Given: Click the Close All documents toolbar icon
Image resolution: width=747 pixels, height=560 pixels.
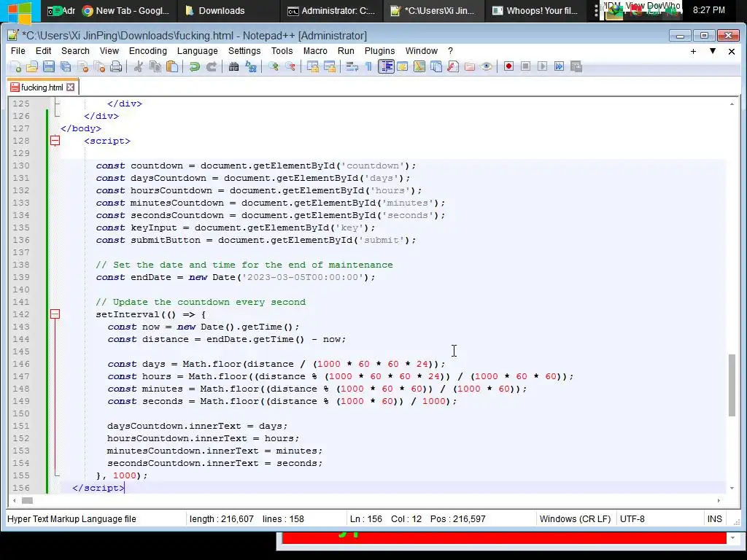Looking at the screenshot, I should [99, 66].
